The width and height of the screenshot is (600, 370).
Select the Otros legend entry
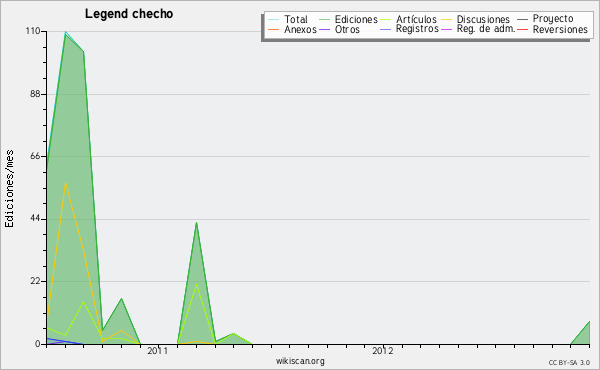point(347,29)
